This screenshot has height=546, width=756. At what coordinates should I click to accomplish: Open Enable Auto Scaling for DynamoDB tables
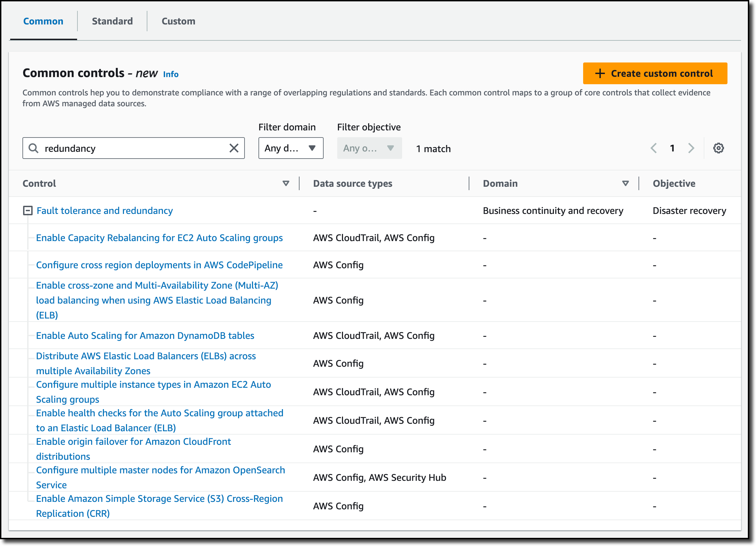point(145,335)
